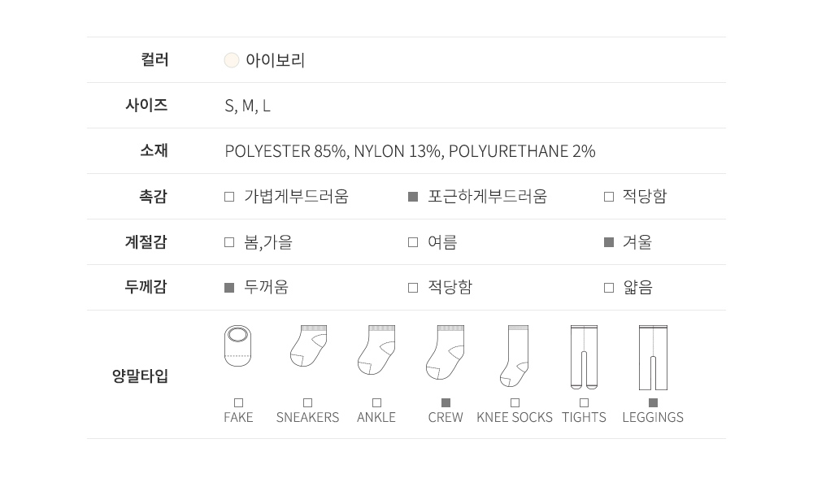
Task: Check the 얇음 thickness checkbox
Action: coord(609,288)
